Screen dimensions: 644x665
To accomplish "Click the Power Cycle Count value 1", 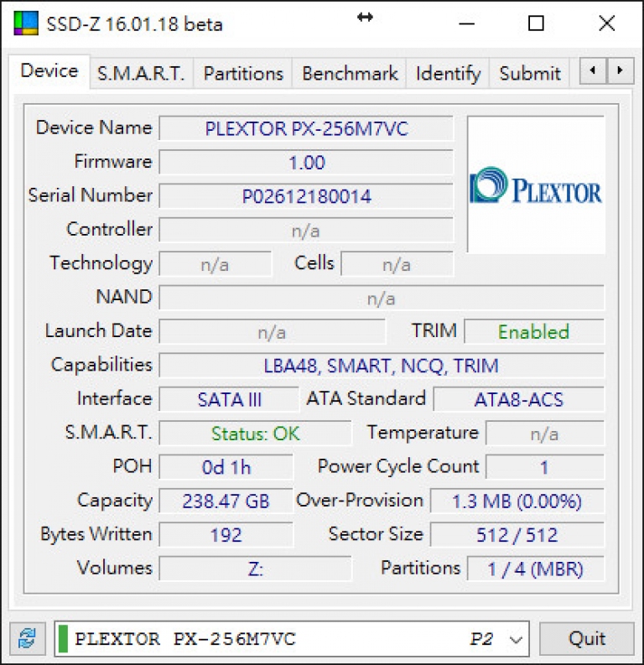I will (545, 468).
